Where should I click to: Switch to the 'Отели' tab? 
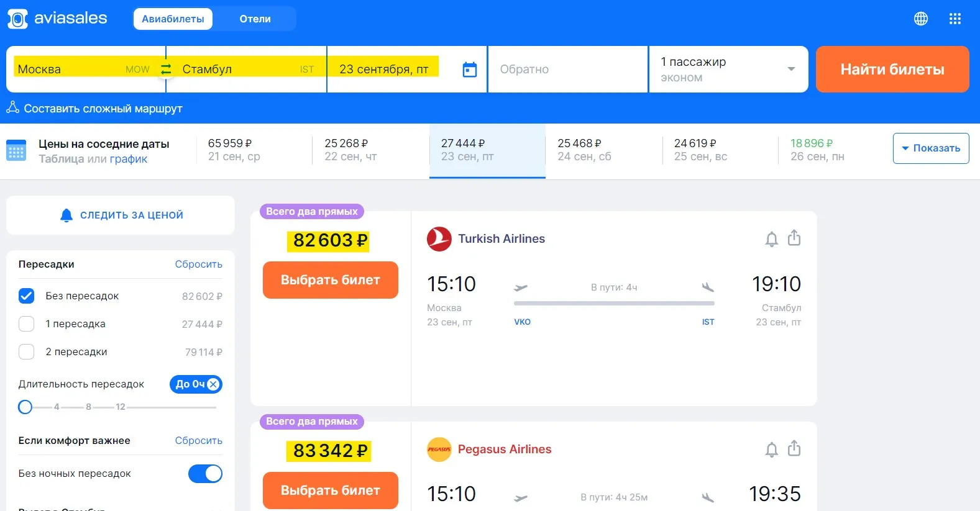point(255,19)
